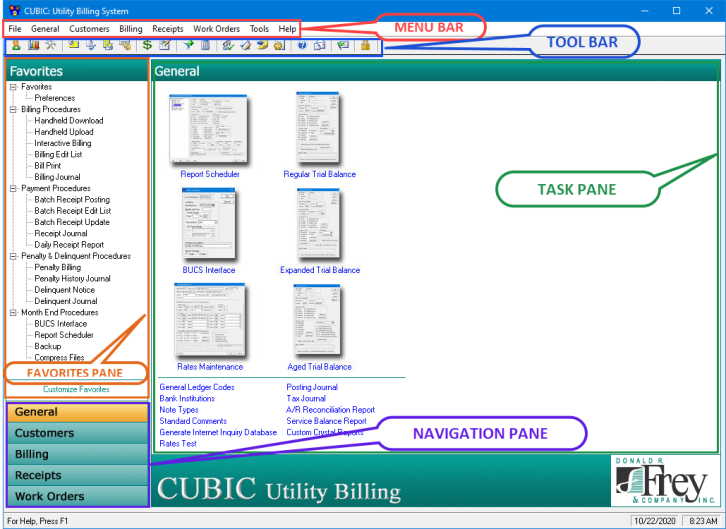This screenshot has height=529, width=726.
Task: Click the documents with green check toolbar icon
Action: click(227, 45)
